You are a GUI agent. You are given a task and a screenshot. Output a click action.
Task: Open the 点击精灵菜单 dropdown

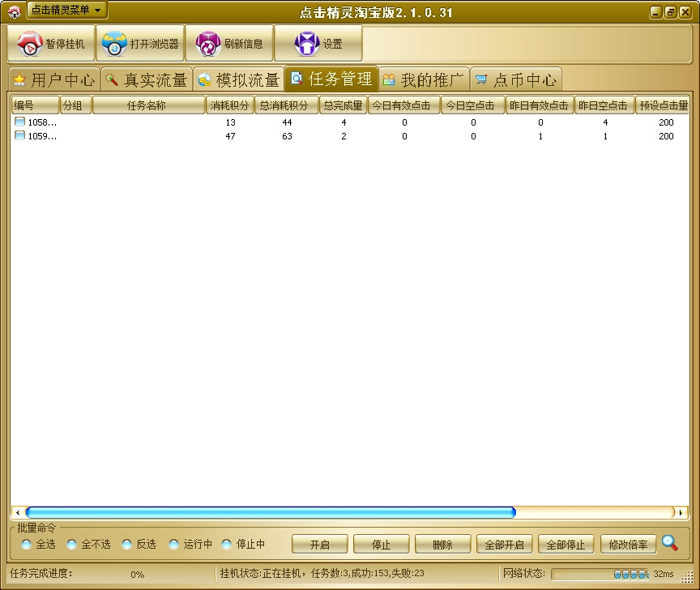click(67, 10)
